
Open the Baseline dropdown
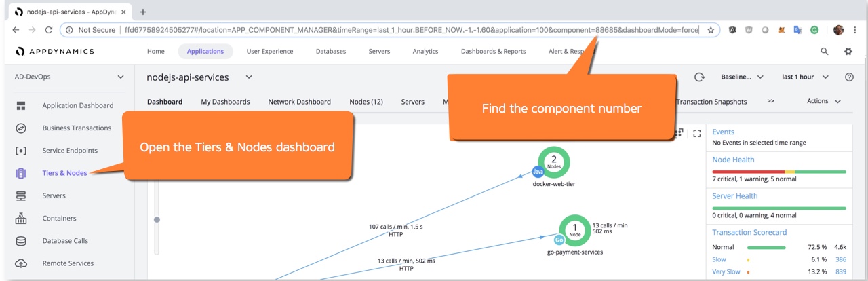click(x=742, y=77)
